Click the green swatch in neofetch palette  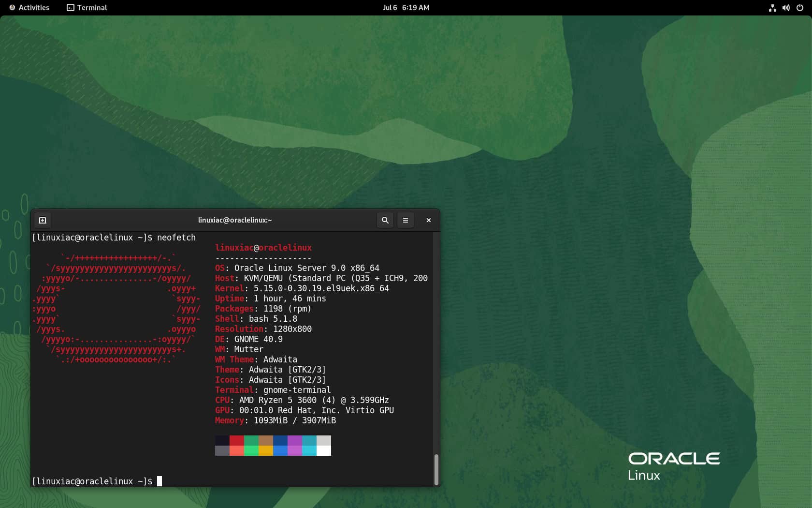[251, 446]
